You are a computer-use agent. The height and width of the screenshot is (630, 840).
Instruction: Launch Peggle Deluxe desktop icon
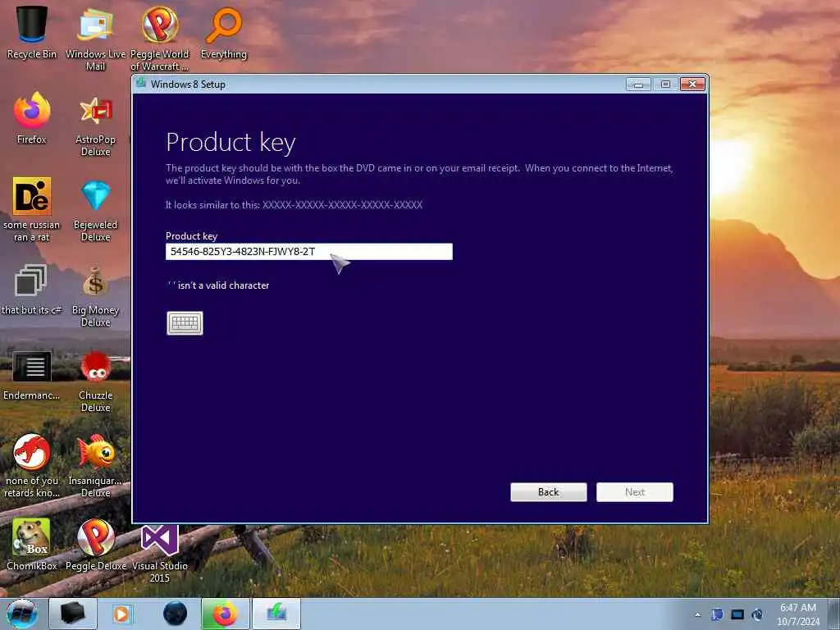point(95,545)
